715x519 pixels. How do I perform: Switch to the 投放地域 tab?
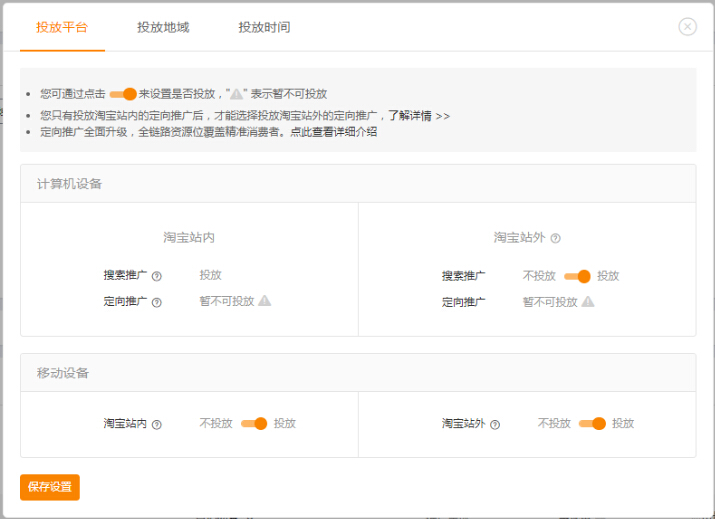click(x=163, y=27)
